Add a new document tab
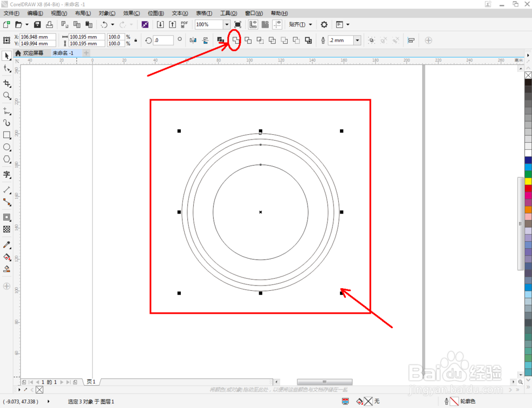This screenshot has width=532, height=408. (x=86, y=53)
